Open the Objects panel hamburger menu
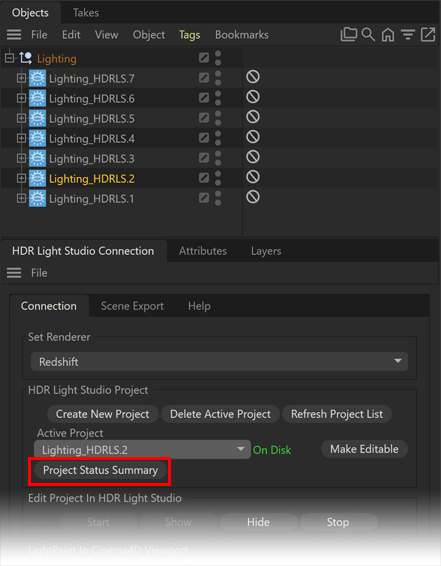 (14, 35)
